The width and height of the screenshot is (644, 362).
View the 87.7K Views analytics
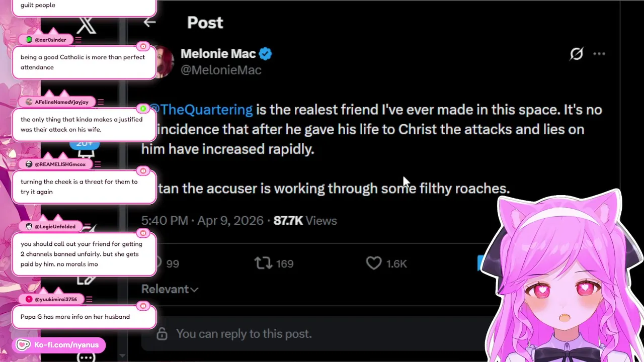[x=305, y=221]
